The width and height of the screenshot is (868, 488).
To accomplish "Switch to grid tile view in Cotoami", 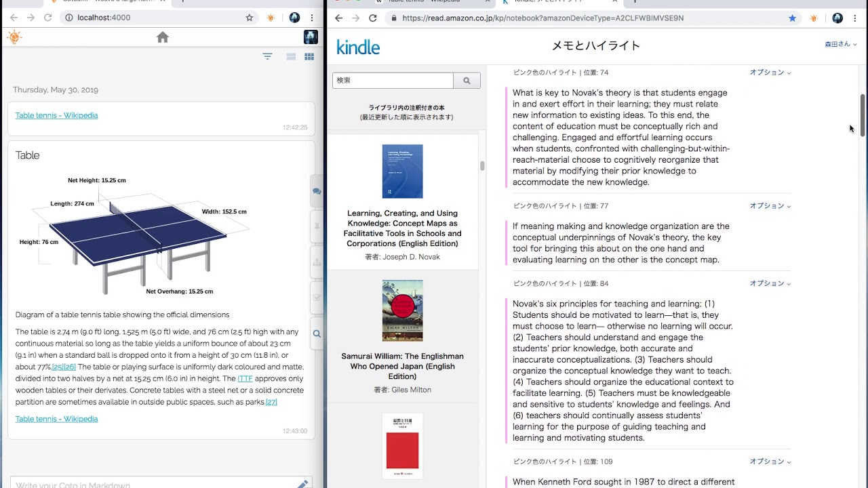I will coord(309,56).
